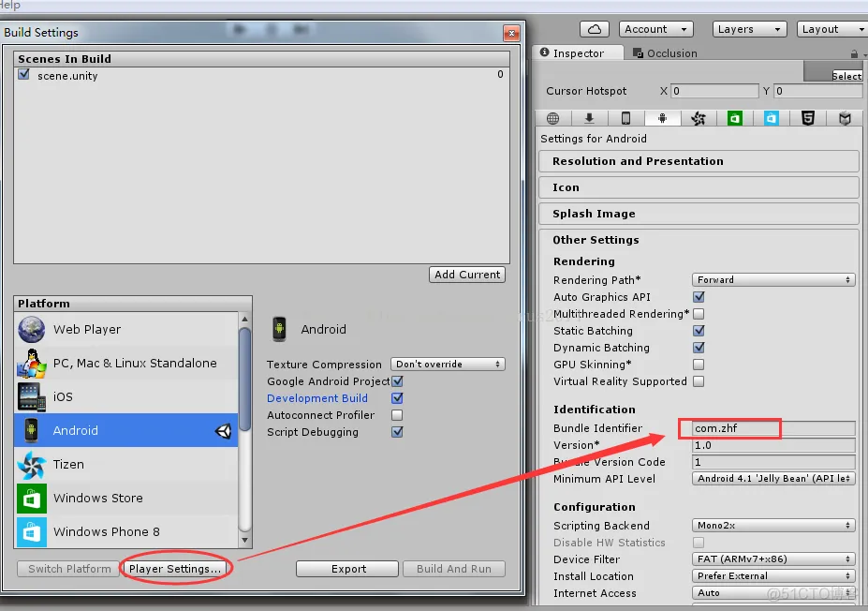Select the standalone download-arrow platform tab
This screenshot has height=611, width=868.
[x=589, y=118]
